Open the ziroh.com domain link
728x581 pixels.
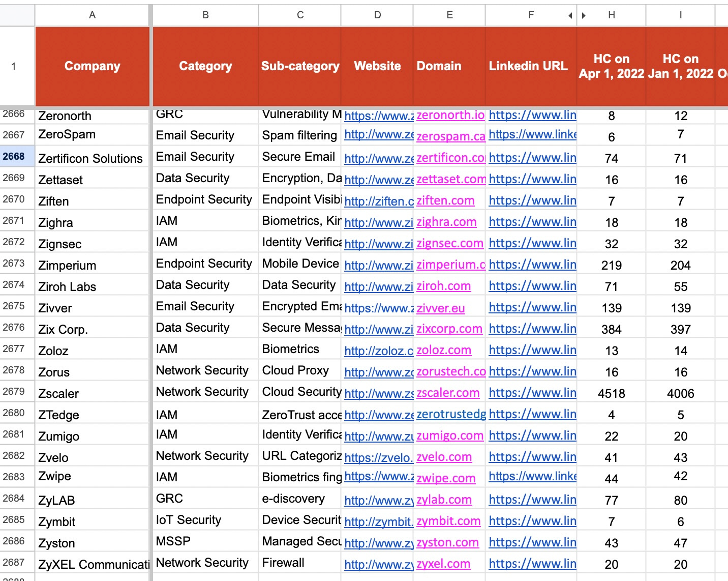point(443,286)
